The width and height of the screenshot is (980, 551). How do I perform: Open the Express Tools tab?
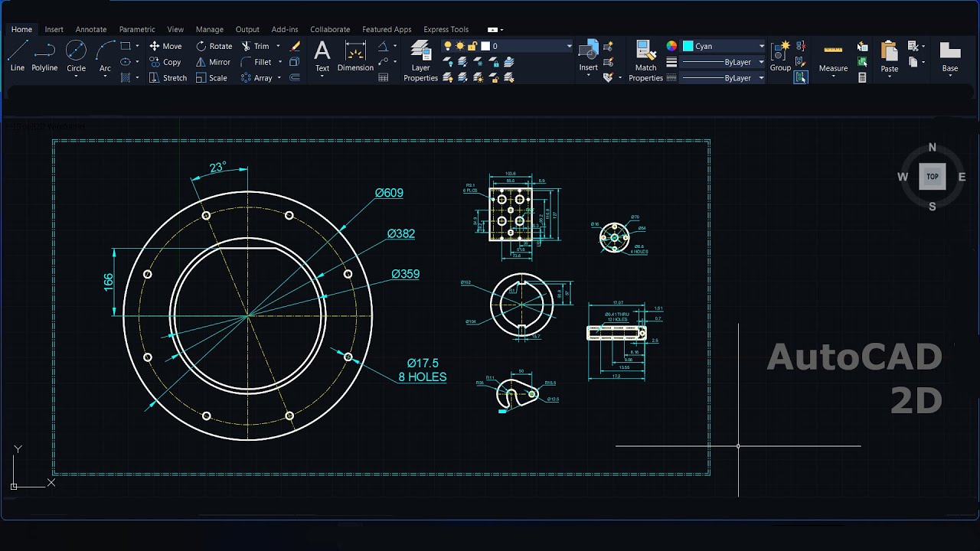[446, 29]
